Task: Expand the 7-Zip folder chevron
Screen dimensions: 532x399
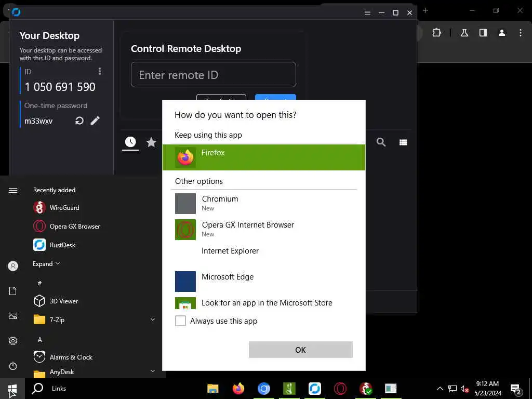Action: (x=153, y=320)
